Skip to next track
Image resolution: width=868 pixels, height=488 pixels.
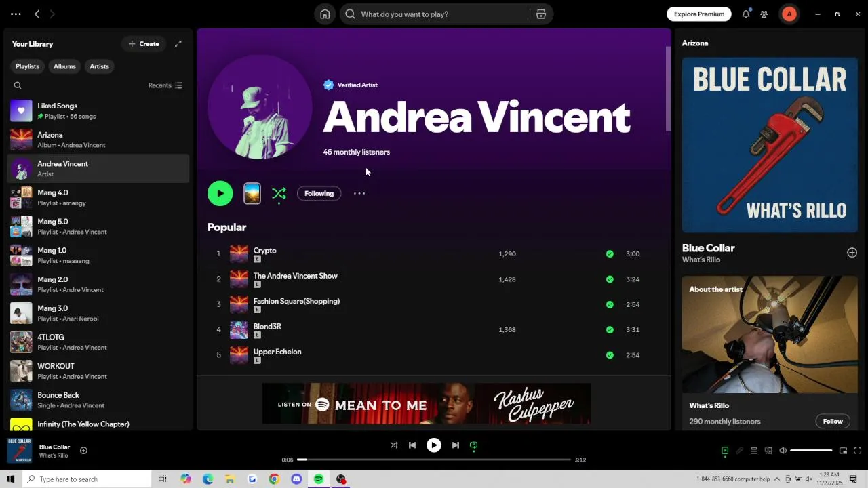click(x=456, y=445)
